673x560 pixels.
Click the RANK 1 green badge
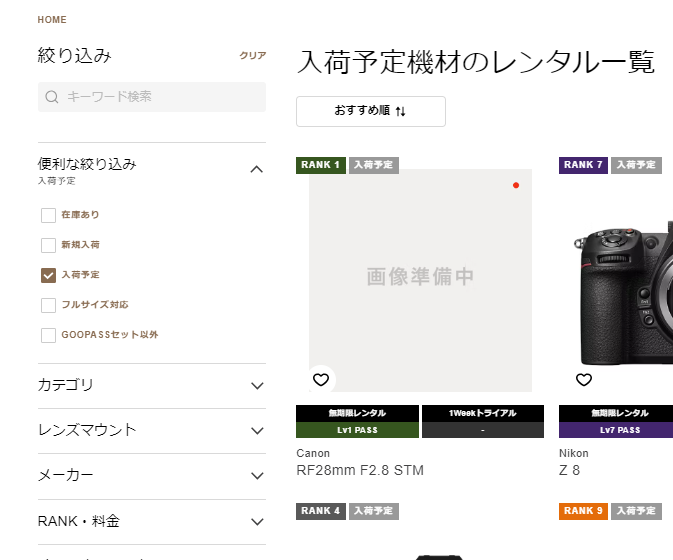point(321,165)
